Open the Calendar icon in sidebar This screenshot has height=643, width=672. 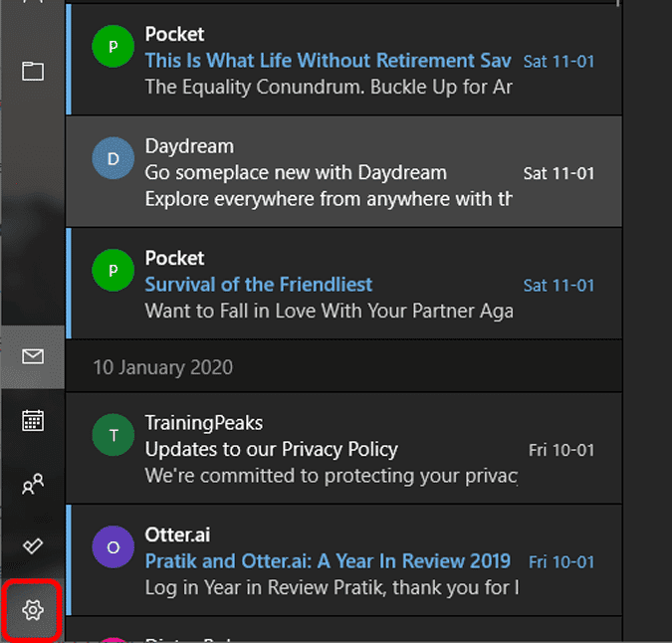[33, 420]
